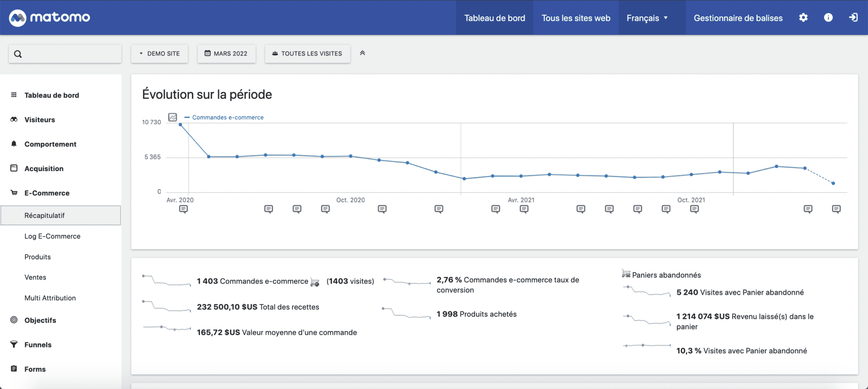This screenshot has height=389, width=868.
Task: Open the annotation note under Avr. 2020
Action: click(183, 209)
